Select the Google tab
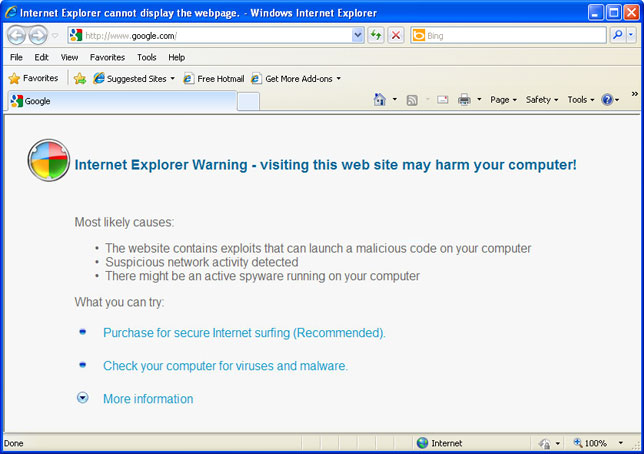Image resolution: width=644 pixels, height=454 pixels. [122, 101]
